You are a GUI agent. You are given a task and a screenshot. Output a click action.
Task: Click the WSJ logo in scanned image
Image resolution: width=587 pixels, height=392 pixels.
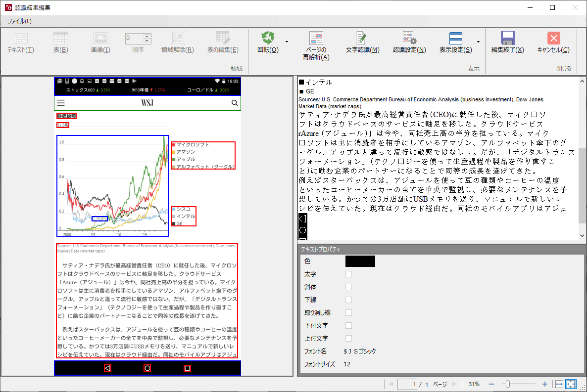coord(147,103)
